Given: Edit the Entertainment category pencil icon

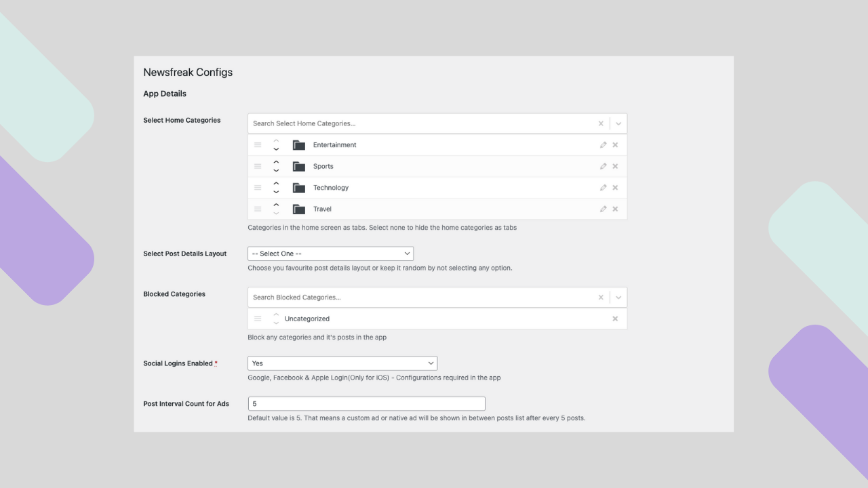Looking at the screenshot, I should [603, 145].
